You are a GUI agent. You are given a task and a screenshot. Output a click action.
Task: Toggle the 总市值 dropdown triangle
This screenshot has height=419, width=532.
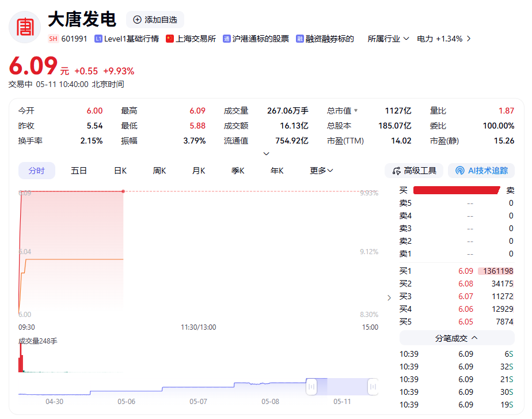356,110
